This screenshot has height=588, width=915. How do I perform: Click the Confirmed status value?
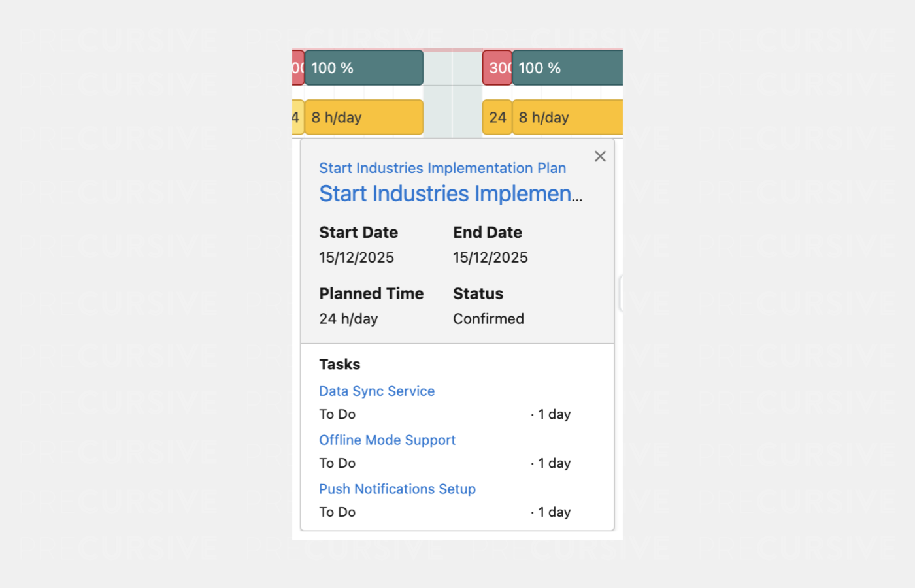(488, 319)
